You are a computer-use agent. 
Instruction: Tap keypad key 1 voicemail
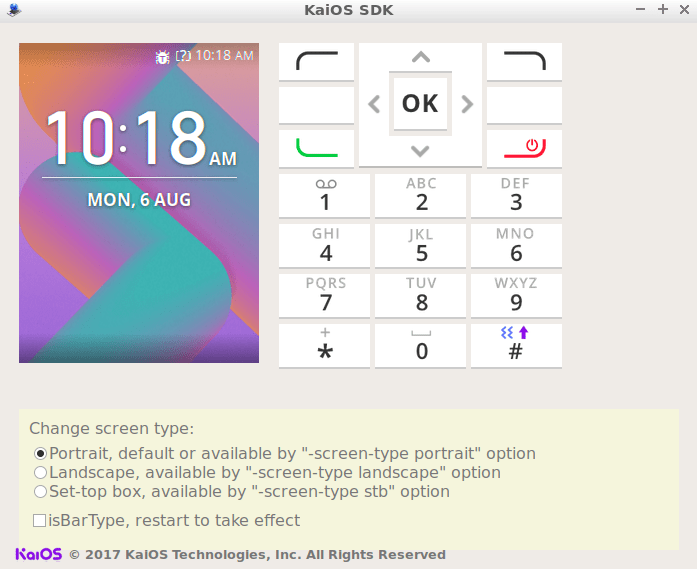coord(324,196)
